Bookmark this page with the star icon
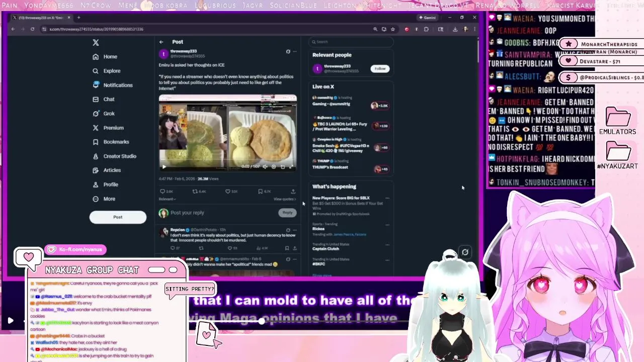 pos(393,29)
